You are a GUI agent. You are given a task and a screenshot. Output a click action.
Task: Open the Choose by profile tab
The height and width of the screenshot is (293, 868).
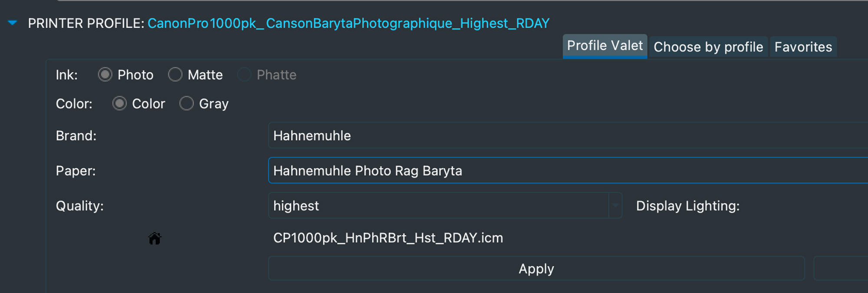point(708,47)
